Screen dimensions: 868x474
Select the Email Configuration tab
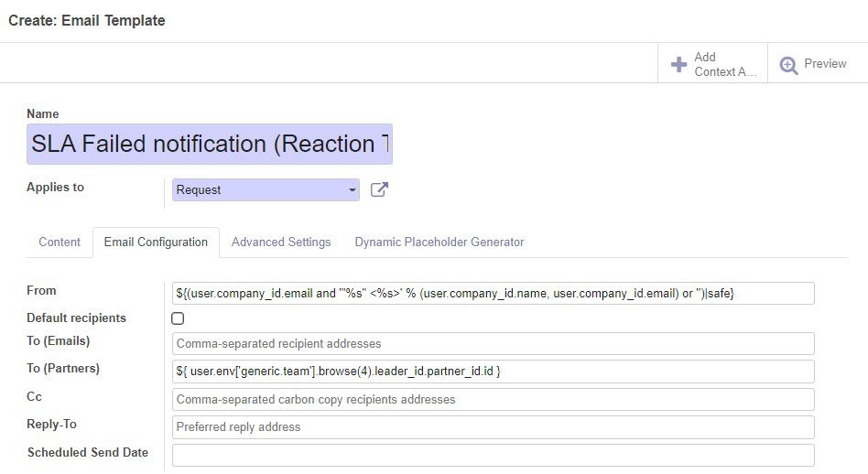pos(156,242)
